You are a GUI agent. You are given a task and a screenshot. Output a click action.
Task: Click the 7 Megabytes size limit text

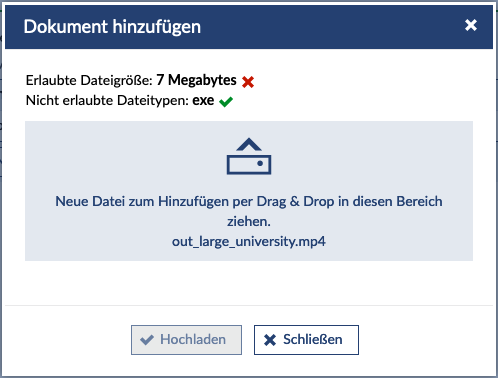click(x=196, y=80)
